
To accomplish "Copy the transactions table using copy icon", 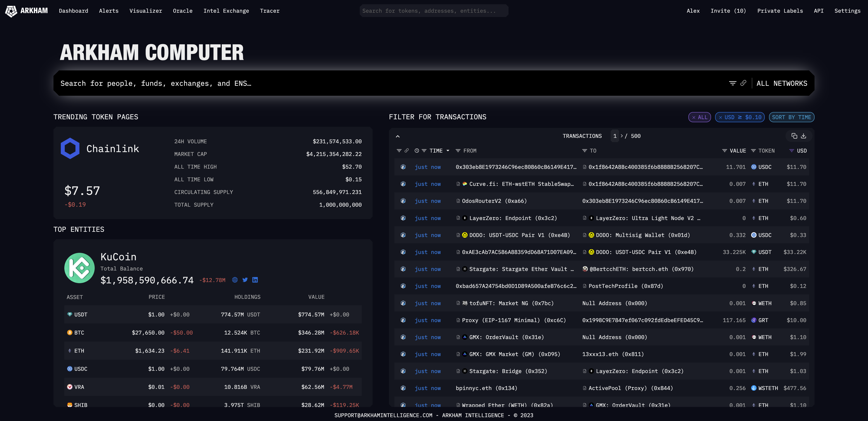I will click(x=794, y=136).
